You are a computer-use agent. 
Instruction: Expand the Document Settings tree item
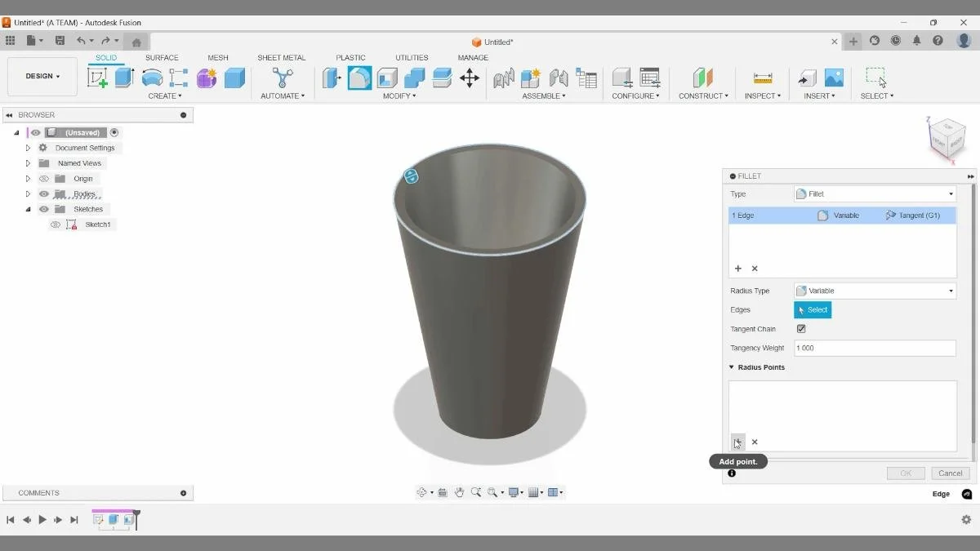tap(27, 148)
